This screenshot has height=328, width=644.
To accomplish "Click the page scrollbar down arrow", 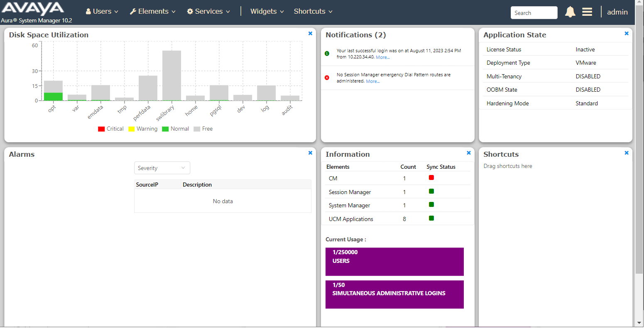I will tap(639, 323).
